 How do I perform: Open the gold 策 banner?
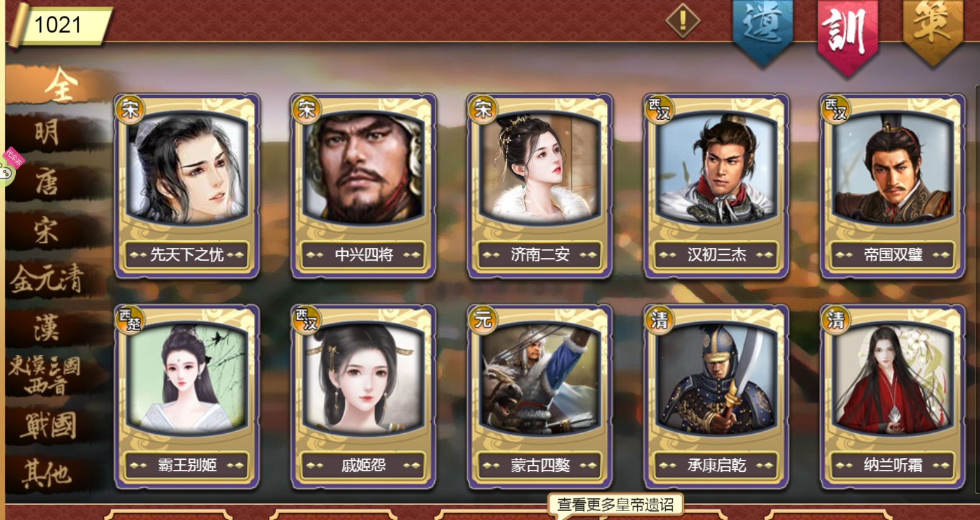point(933,32)
